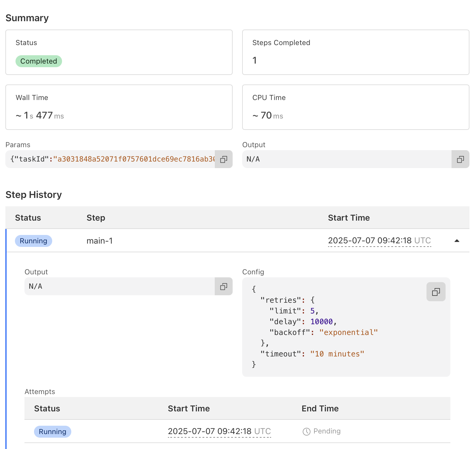Click the Summary Output N/A field
Screen dimensions: 476x449
(347, 159)
